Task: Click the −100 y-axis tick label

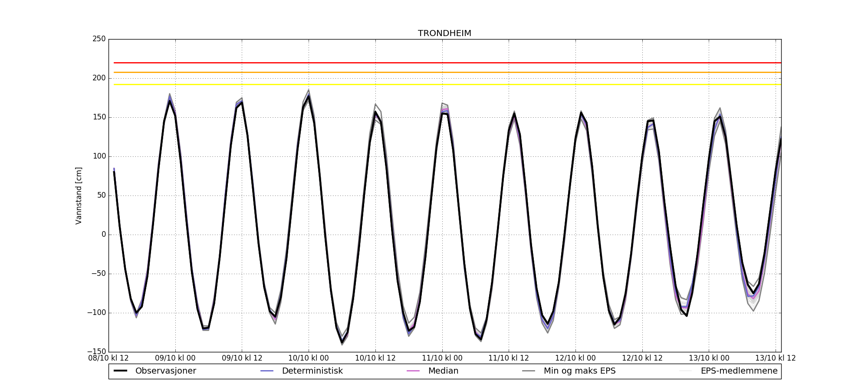Action: [96, 313]
